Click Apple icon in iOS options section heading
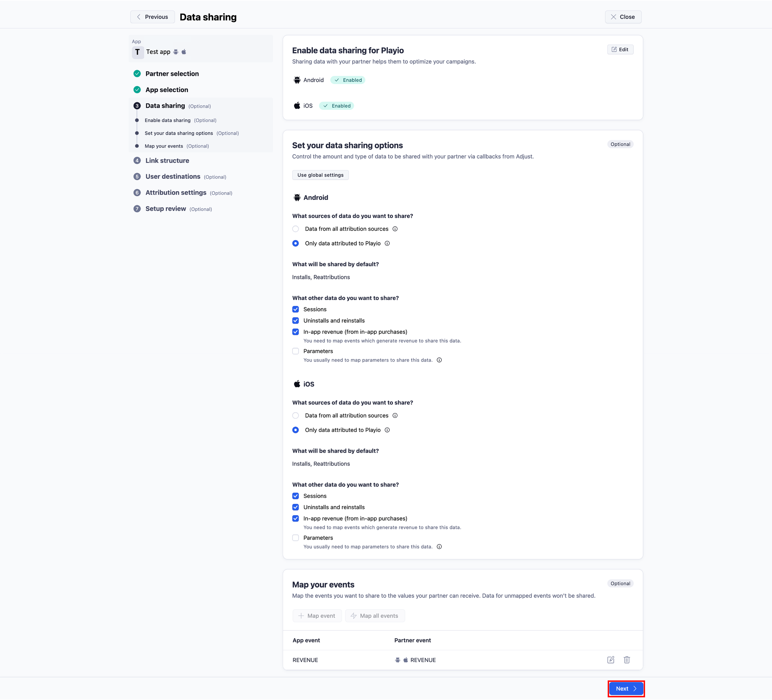Viewport: 772px width, 700px height. [297, 384]
